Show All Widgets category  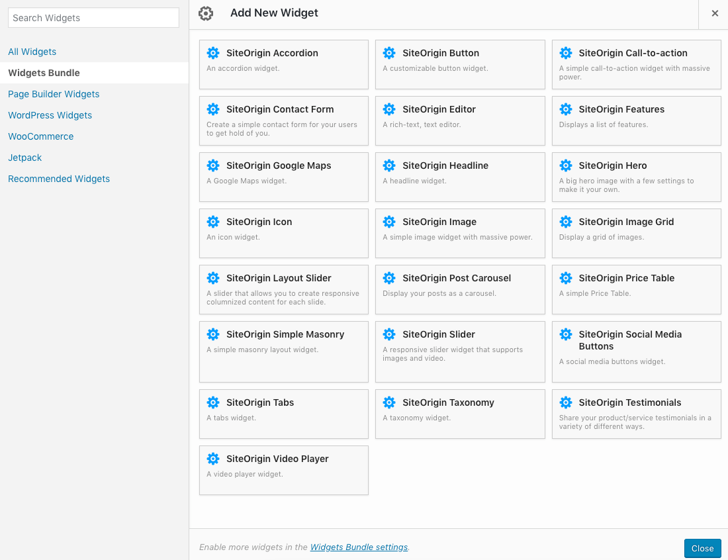[32, 52]
